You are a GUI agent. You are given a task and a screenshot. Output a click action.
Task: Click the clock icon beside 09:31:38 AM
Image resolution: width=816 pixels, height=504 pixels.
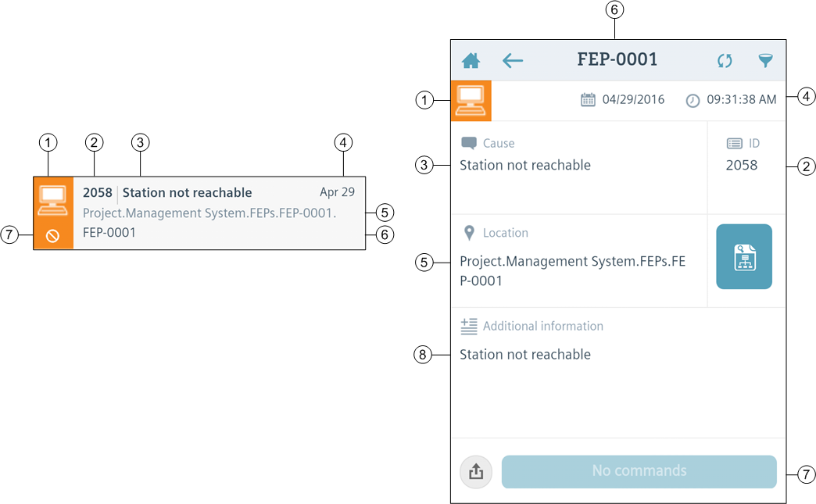point(693,101)
